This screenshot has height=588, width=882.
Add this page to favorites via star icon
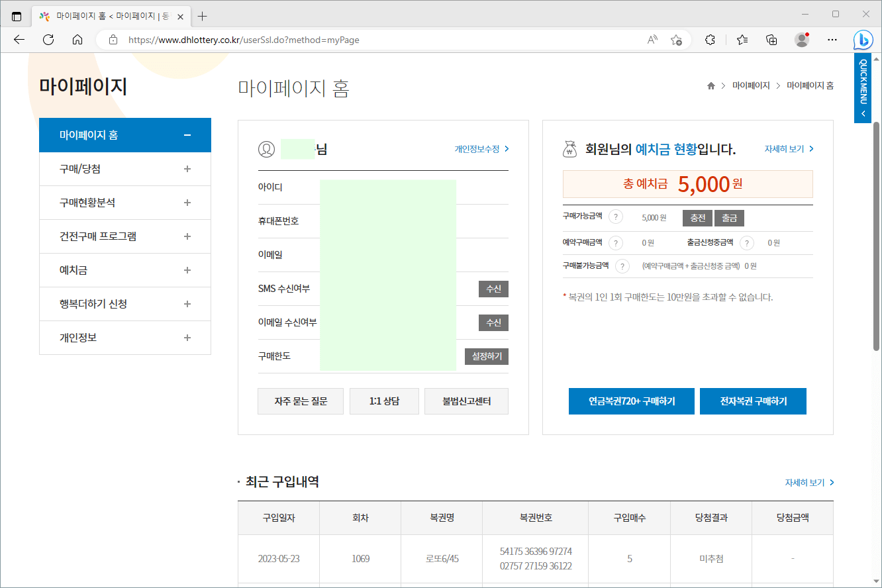click(x=676, y=40)
